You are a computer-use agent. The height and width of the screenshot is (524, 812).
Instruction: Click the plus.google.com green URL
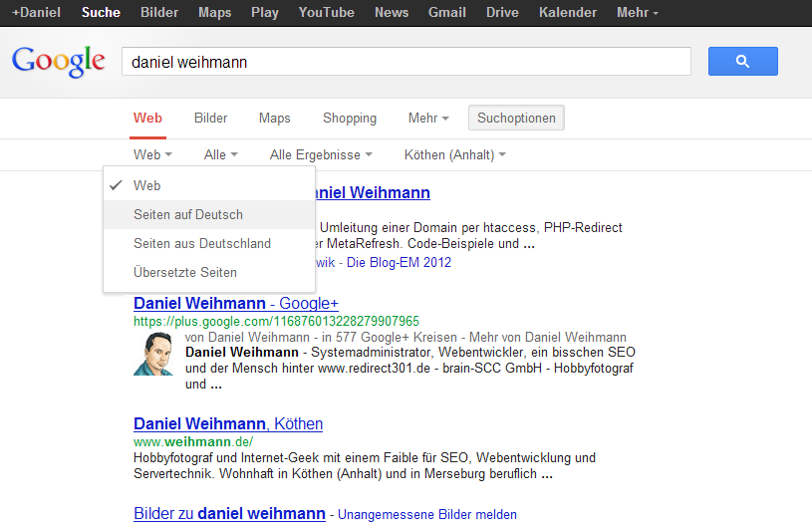[276, 322]
